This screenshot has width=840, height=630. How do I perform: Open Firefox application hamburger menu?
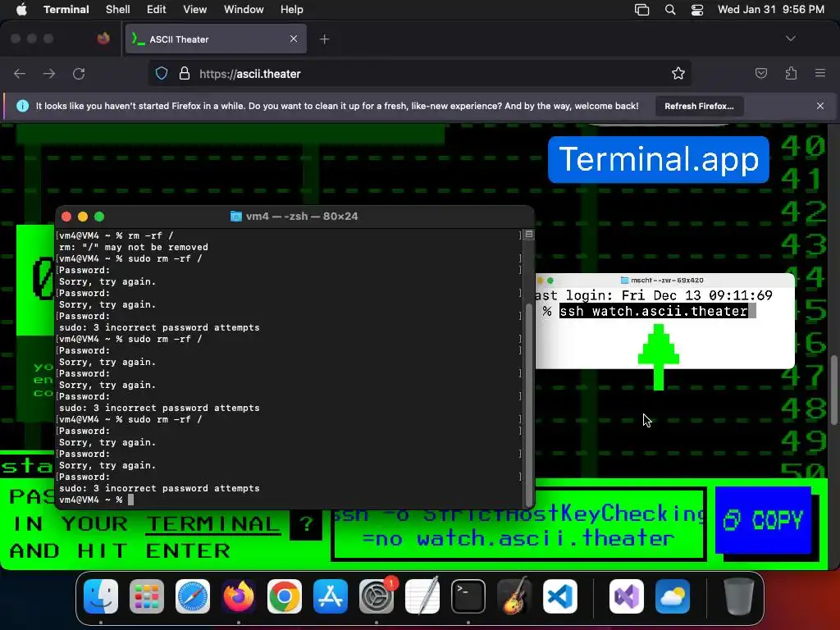[820, 73]
